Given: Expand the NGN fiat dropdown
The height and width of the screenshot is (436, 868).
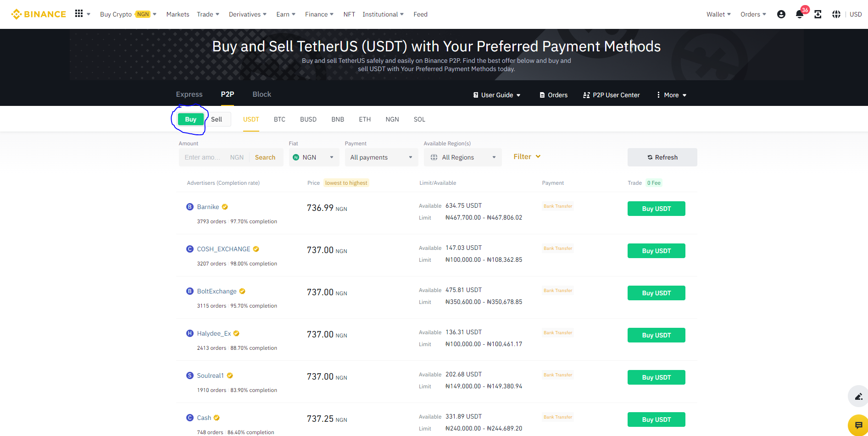Looking at the screenshot, I should coord(314,157).
